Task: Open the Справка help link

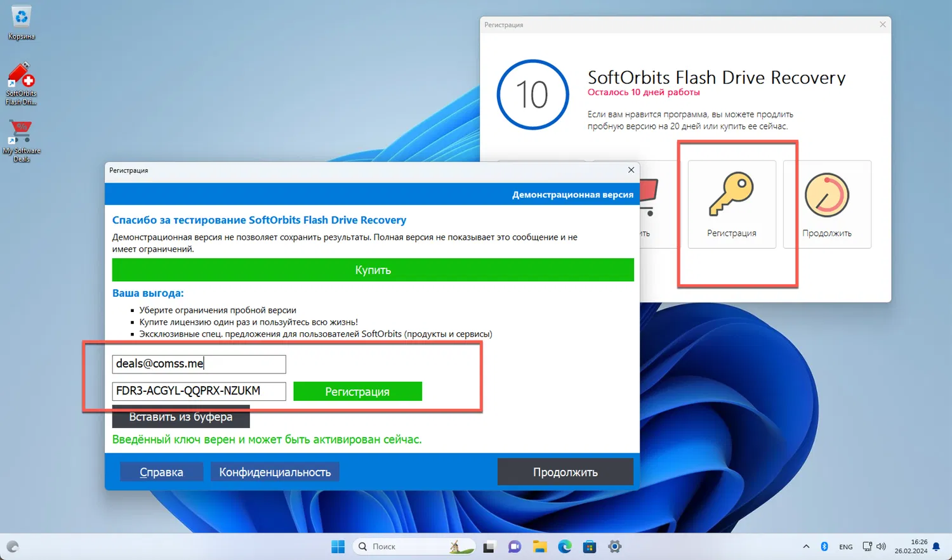Action: click(x=161, y=472)
